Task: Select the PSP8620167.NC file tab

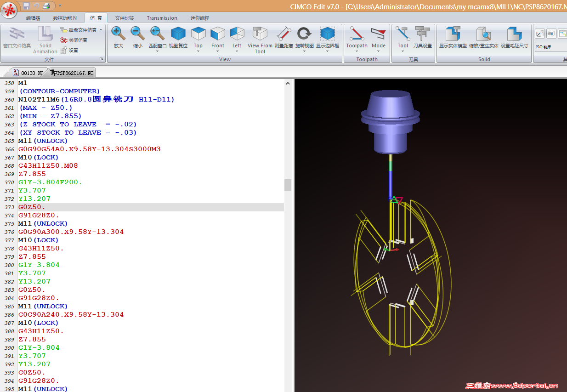Action: 71,73
